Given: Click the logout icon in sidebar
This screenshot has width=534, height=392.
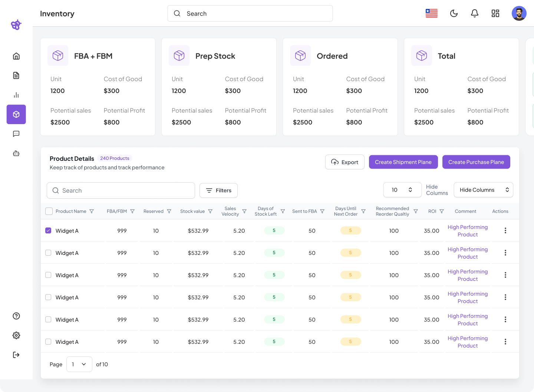Looking at the screenshot, I should coord(16,355).
